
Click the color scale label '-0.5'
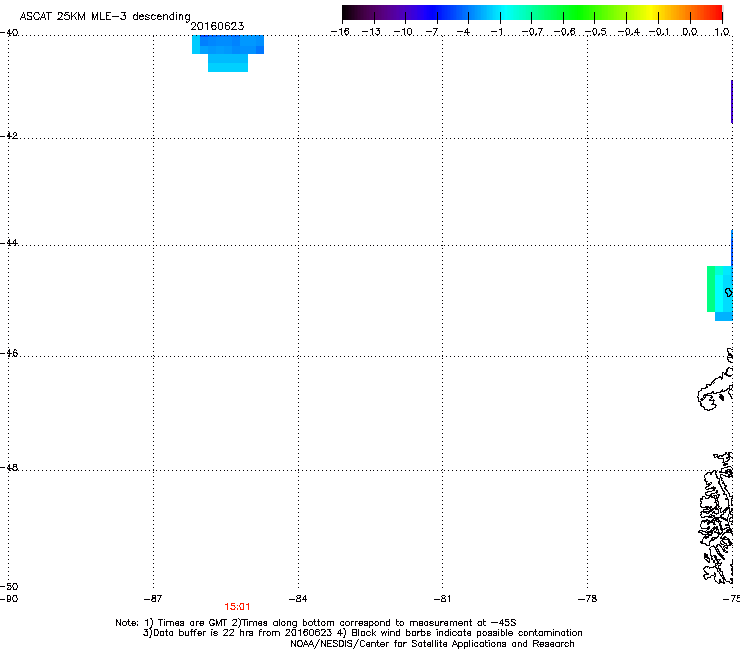pyautogui.click(x=596, y=32)
